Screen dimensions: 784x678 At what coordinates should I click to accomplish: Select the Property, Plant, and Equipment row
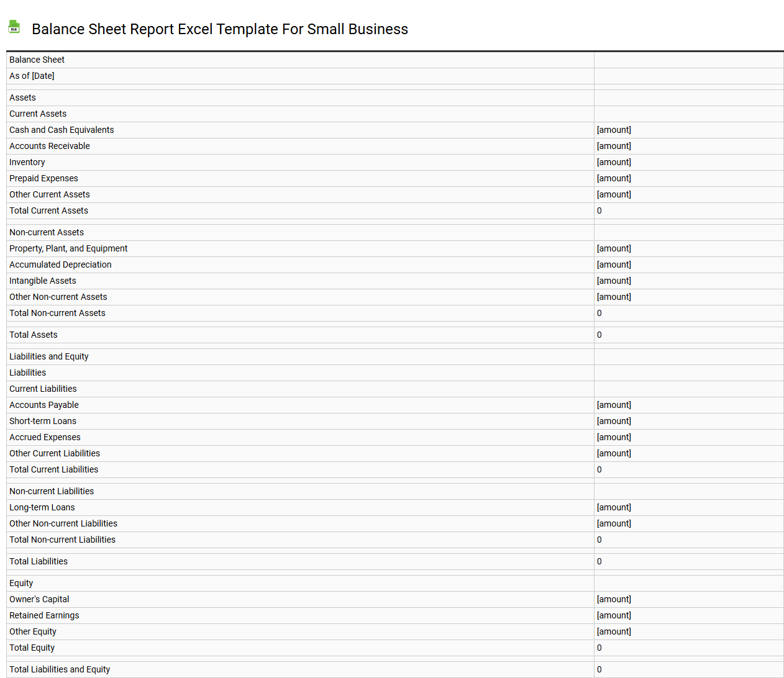coord(68,248)
